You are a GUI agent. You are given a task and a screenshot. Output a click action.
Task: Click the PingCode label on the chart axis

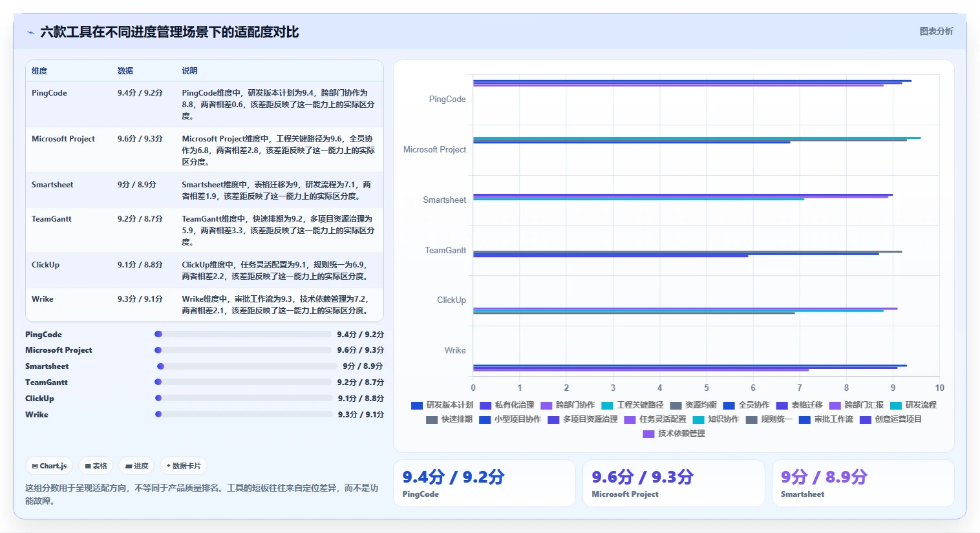(447, 99)
